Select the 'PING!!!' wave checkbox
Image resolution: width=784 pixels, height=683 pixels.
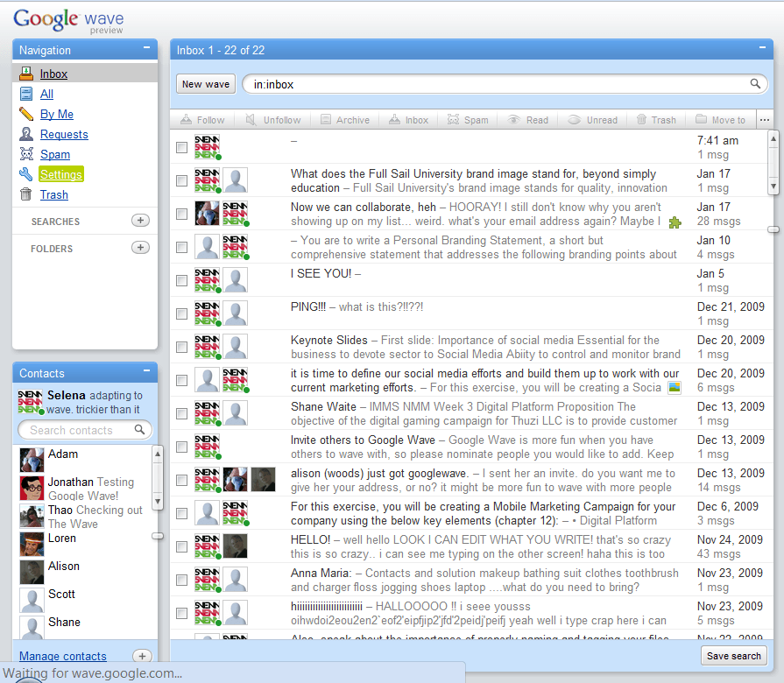tap(181, 313)
